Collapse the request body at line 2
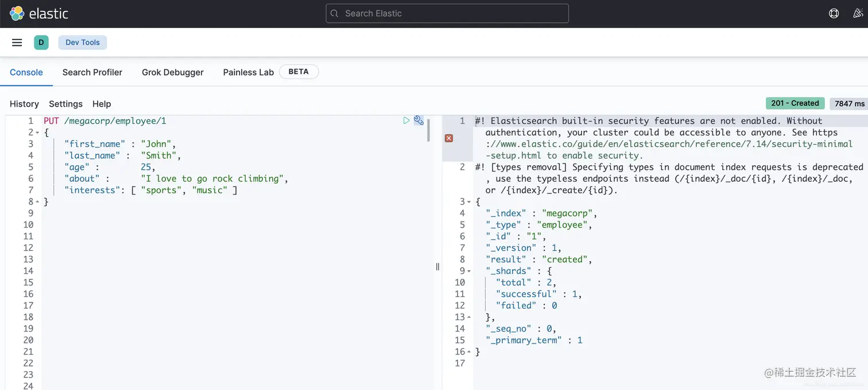The height and width of the screenshot is (390, 868). click(x=38, y=132)
